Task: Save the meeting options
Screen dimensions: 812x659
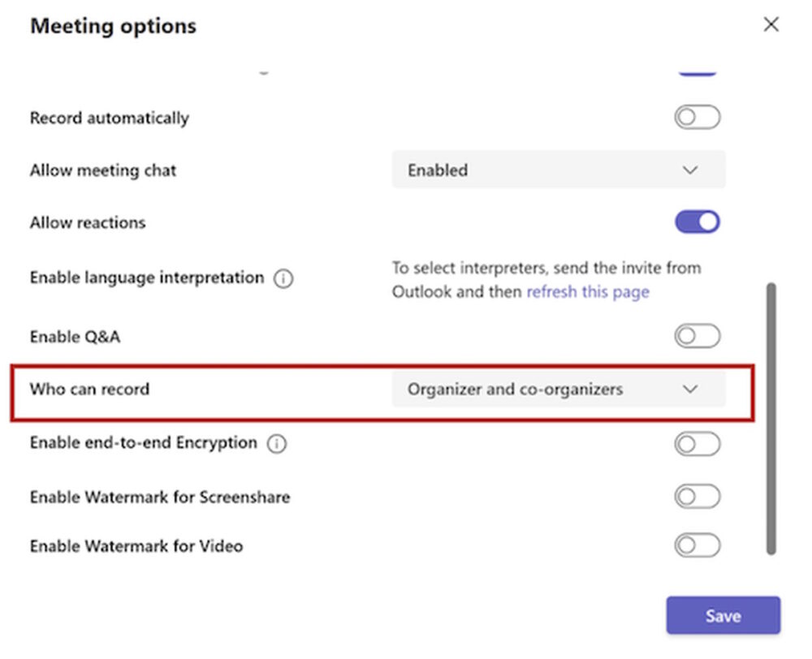Action: pyautogui.click(x=723, y=615)
